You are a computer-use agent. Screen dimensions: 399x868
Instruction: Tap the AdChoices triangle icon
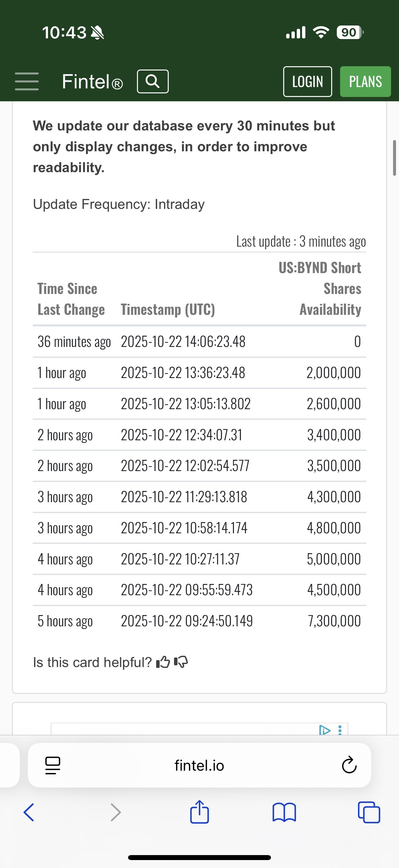pos(325,730)
